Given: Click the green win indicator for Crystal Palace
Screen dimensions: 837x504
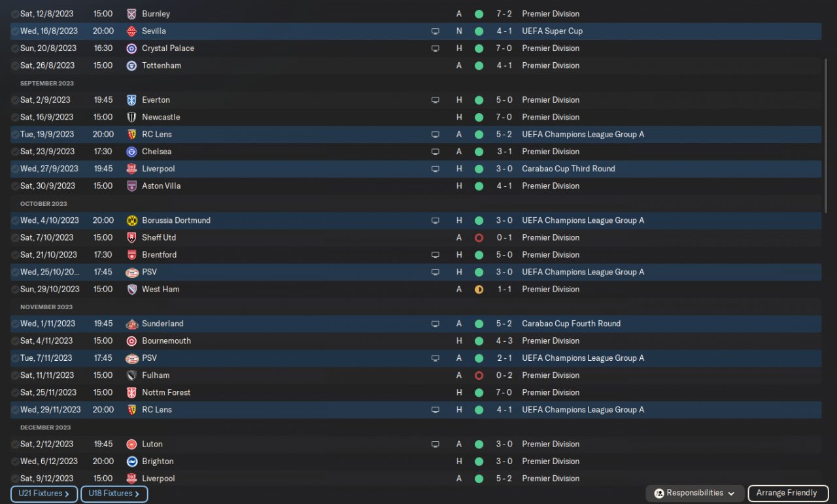Looking at the screenshot, I should pyautogui.click(x=479, y=48).
